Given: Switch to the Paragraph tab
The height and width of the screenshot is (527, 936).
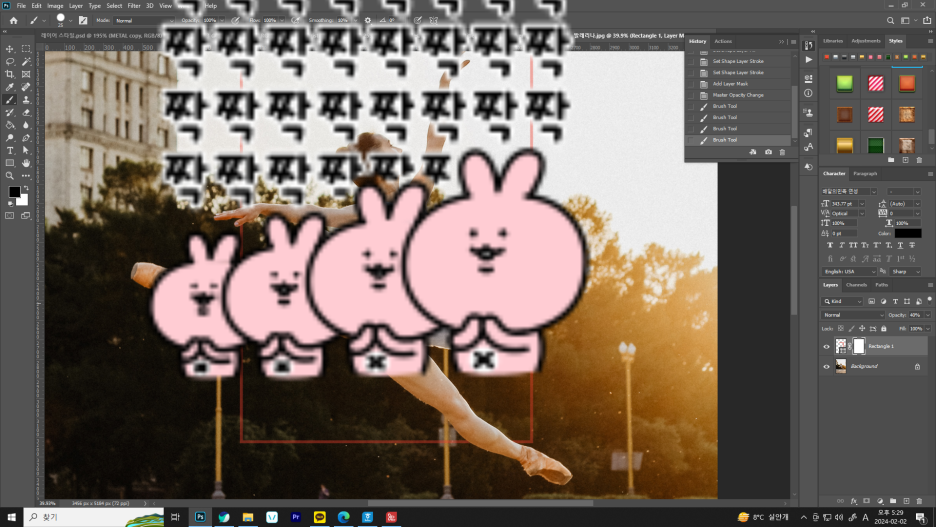Looking at the screenshot, I should click(x=865, y=174).
